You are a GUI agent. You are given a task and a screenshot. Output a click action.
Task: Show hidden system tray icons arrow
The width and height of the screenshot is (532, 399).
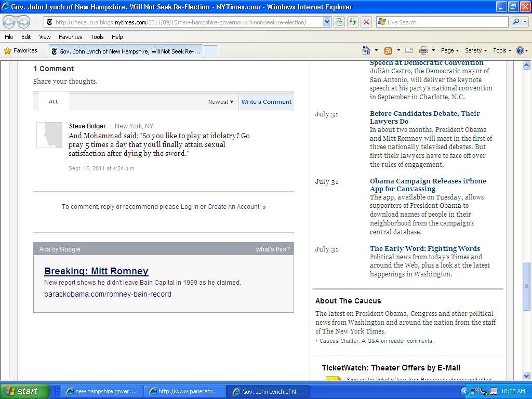(465, 392)
